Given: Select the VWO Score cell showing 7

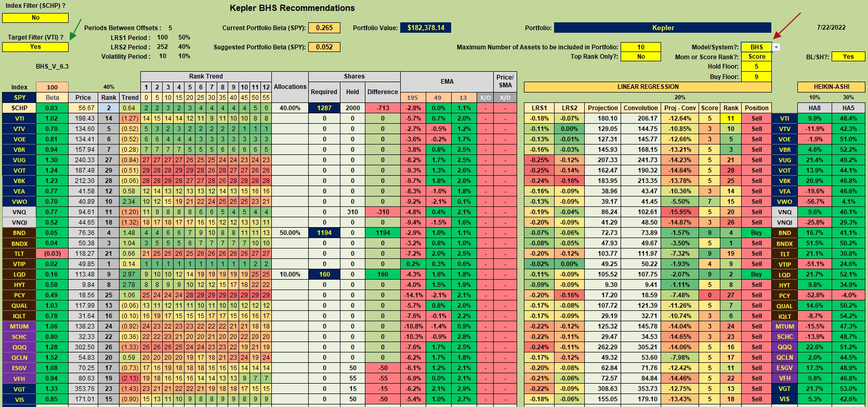Looking at the screenshot, I should (709, 202).
